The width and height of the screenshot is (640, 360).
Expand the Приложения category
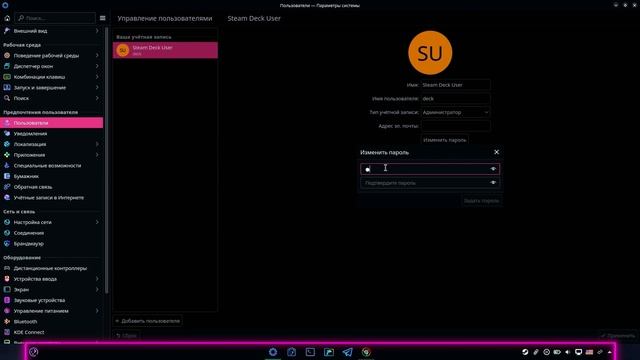tap(97, 155)
